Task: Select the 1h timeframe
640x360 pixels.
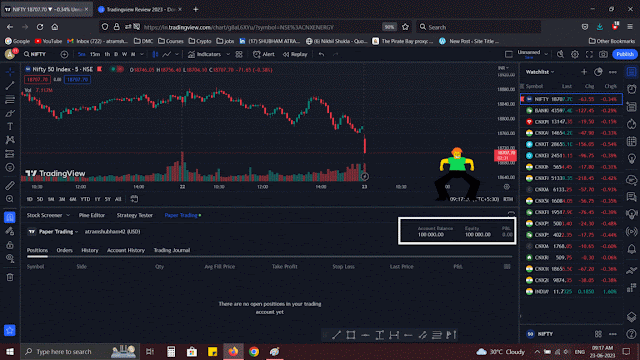Action: [107, 54]
